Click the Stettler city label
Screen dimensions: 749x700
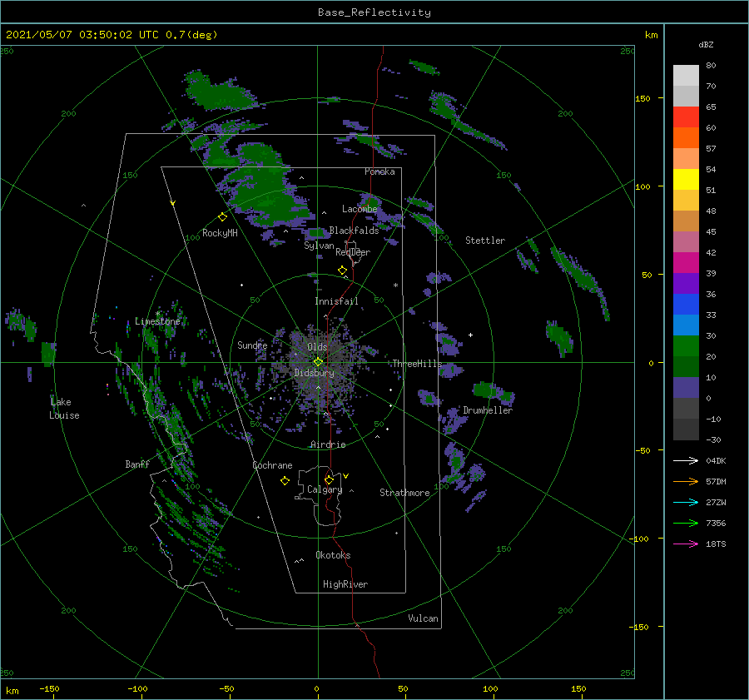485,241
